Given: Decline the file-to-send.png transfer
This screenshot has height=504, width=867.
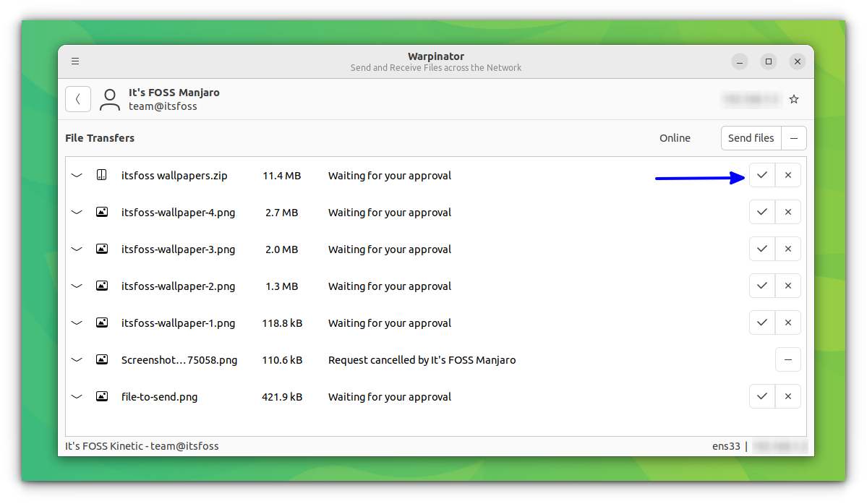Looking at the screenshot, I should coord(787,396).
